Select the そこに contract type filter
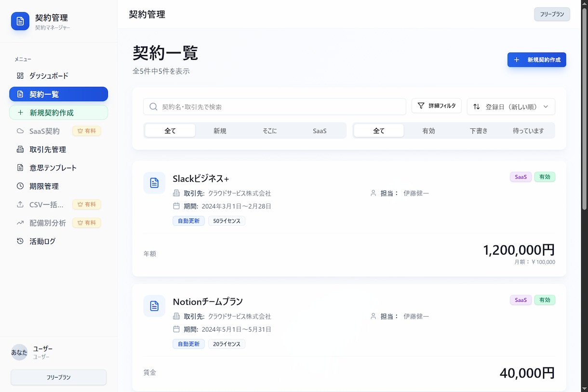Image resolution: width=588 pixels, height=392 pixels. (x=269, y=131)
